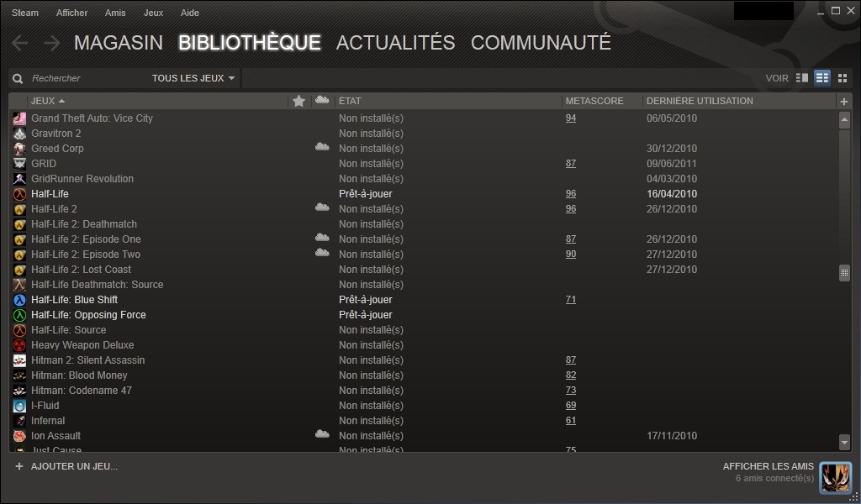This screenshot has width=861, height=504.
Task: Click Ion Assault cloud sync icon
Action: click(322, 433)
